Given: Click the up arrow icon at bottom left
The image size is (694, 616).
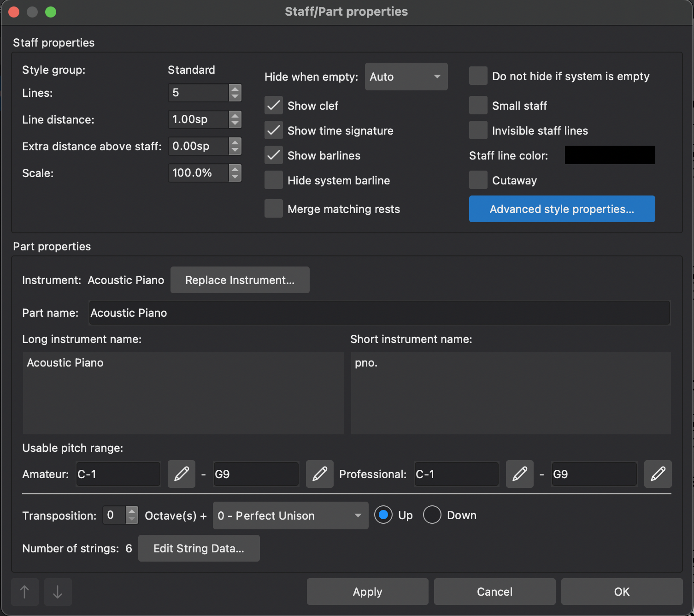Looking at the screenshot, I should click(x=24, y=592).
